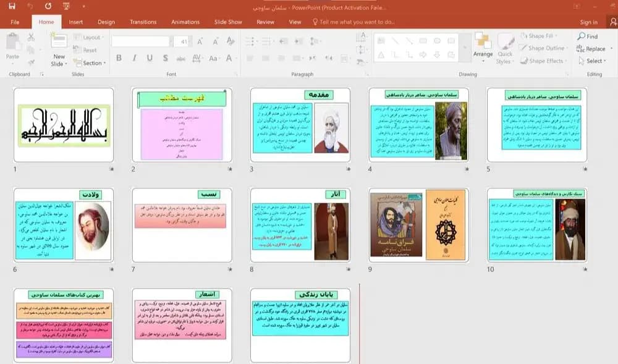Click the Save icon in the quick access toolbar

coord(12,6)
